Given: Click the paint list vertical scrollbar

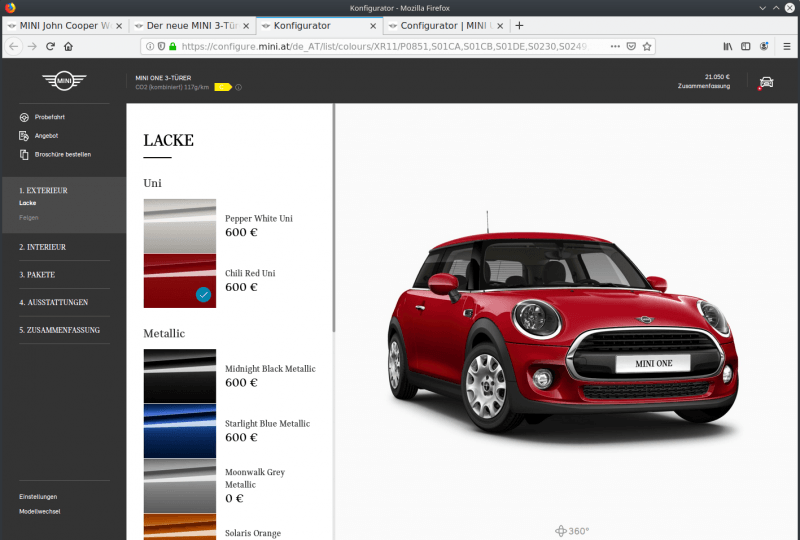Looking at the screenshot, I should 334,218.
